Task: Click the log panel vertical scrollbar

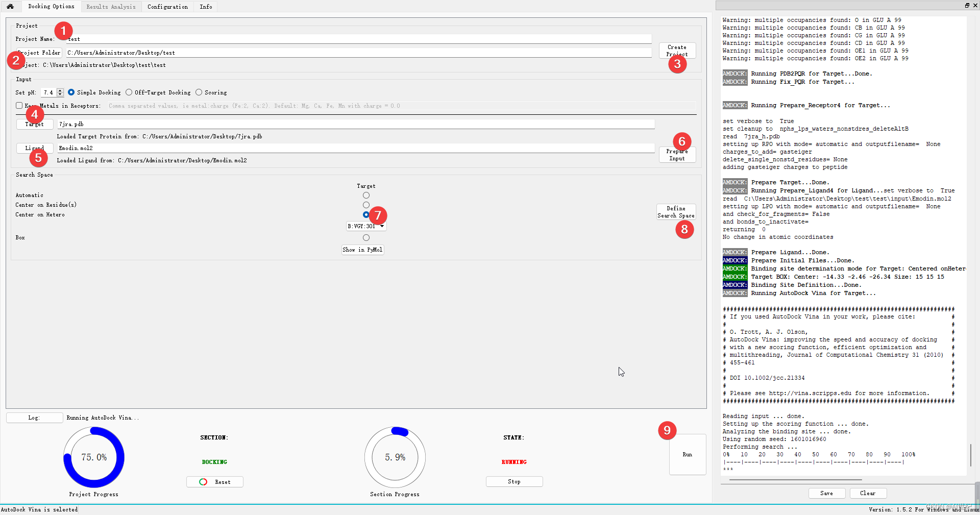Action: point(971,454)
